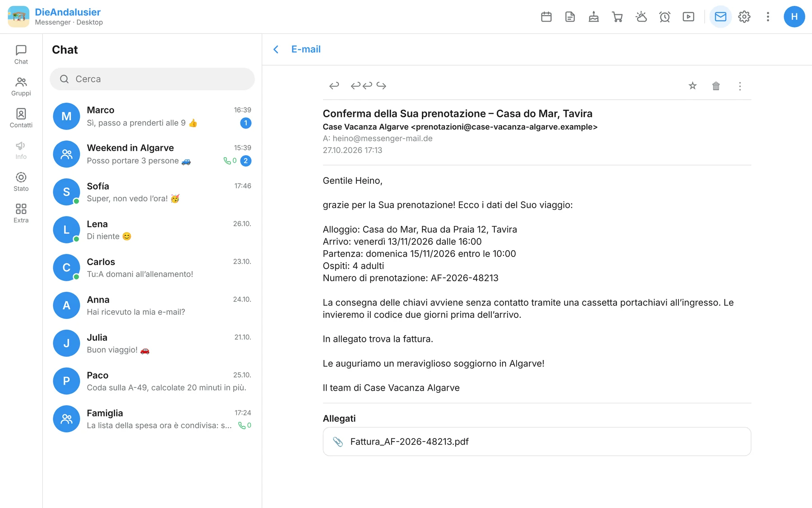Reply to the email
This screenshot has height=508, width=812.
pos(334,85)
